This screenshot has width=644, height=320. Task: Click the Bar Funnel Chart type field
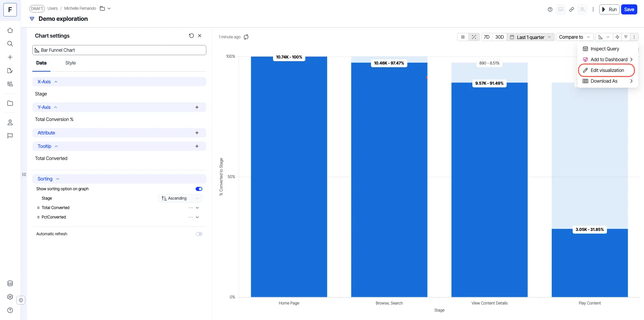point(119,50)
